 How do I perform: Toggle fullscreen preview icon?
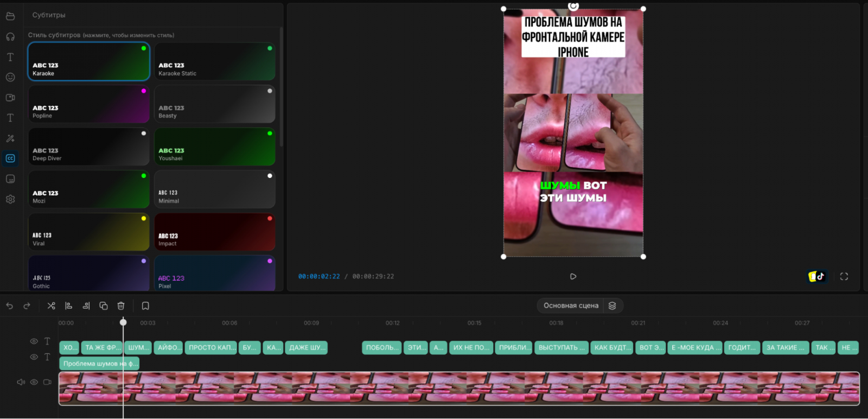click(844, 276)
